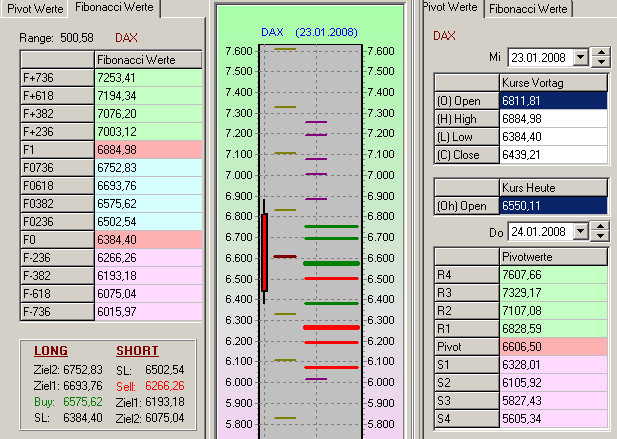Select the F-618 value 6075,04
The height and width of the screenshot is (439, 617).
point(148,294)
